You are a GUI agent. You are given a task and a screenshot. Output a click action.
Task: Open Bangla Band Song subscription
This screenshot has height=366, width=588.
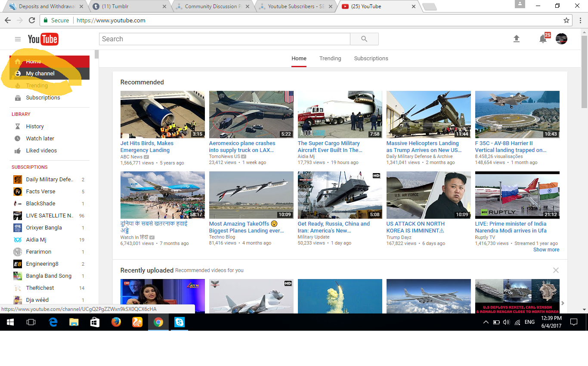point(50,276)
